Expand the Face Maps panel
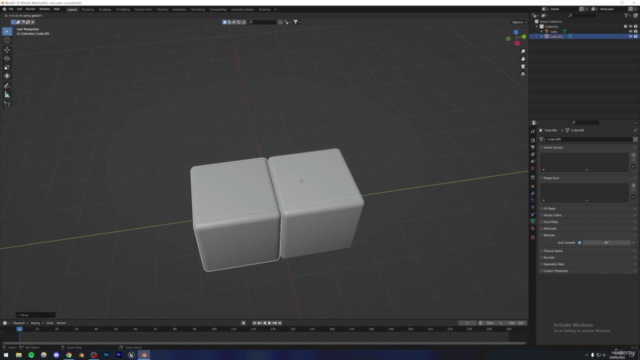 (550, 222)
